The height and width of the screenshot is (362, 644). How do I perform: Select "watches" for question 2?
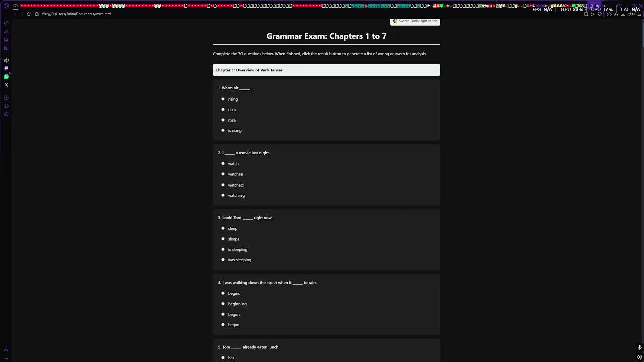click(x=223, y=174)
